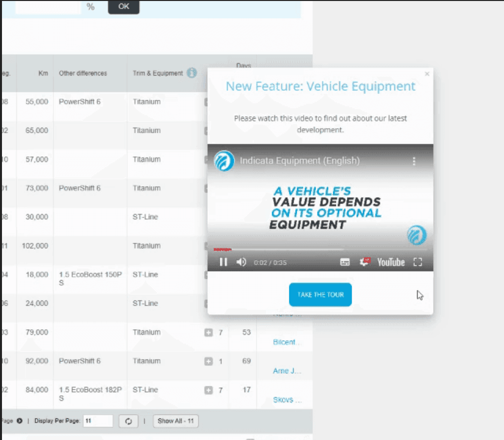Screen dimensions: 504x440
Task: Click the video title Indicata Equipment (English)
Action: coord(300,160)
